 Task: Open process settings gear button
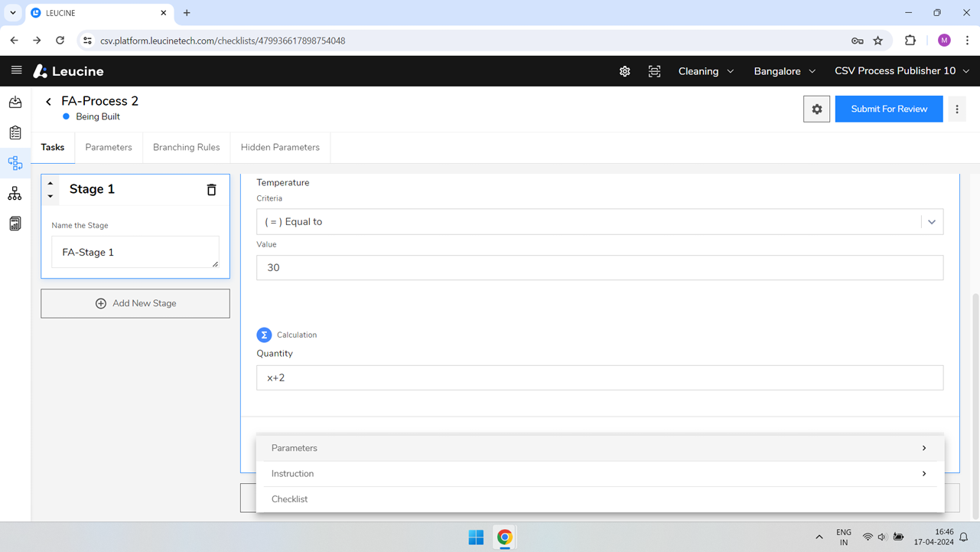click(x=817, y=109)
